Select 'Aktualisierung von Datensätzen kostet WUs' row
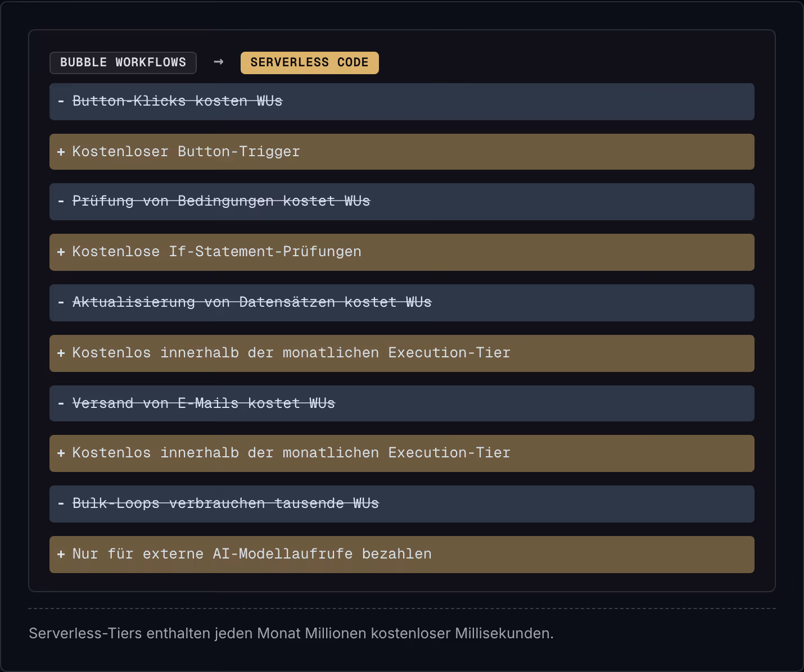804x672 pixels. click(x=402, y=303)
